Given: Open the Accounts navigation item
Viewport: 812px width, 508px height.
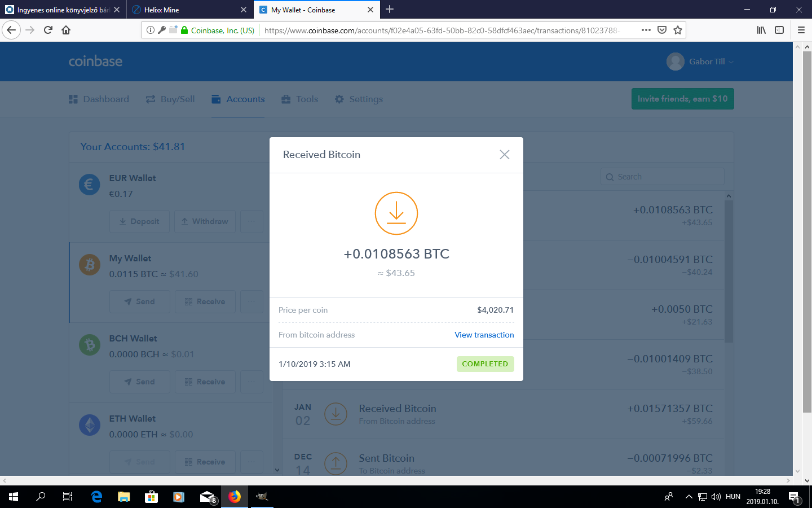Looking at the screenshot, I should click(238, 99).
